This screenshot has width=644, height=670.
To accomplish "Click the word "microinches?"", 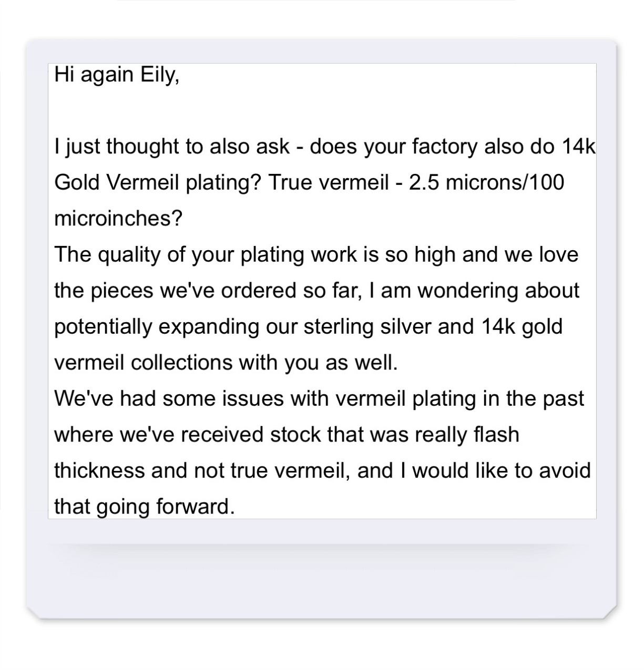I will click(x=118, y=219).
